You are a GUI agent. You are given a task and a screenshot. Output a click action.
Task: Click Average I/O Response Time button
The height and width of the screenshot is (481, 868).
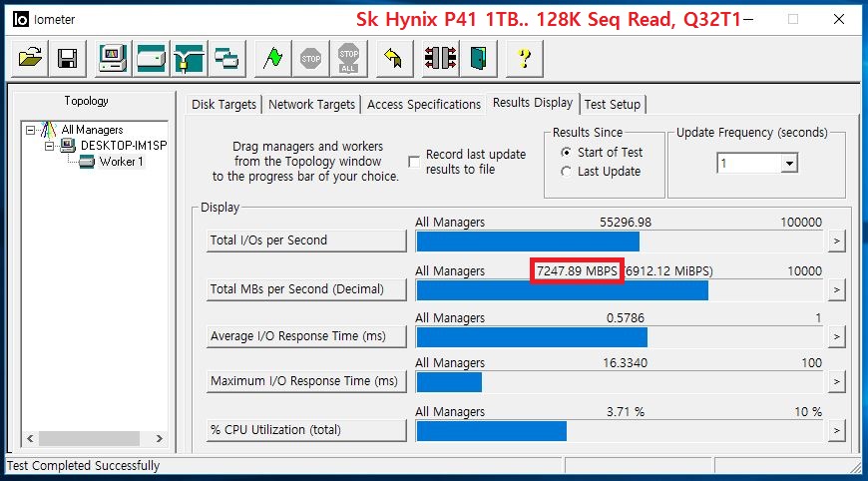click(306, 336)
